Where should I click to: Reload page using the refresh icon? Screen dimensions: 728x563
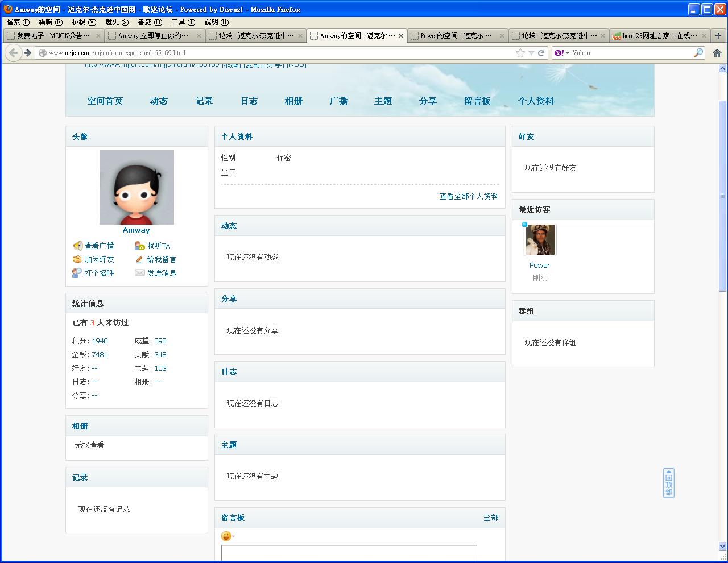541,53
